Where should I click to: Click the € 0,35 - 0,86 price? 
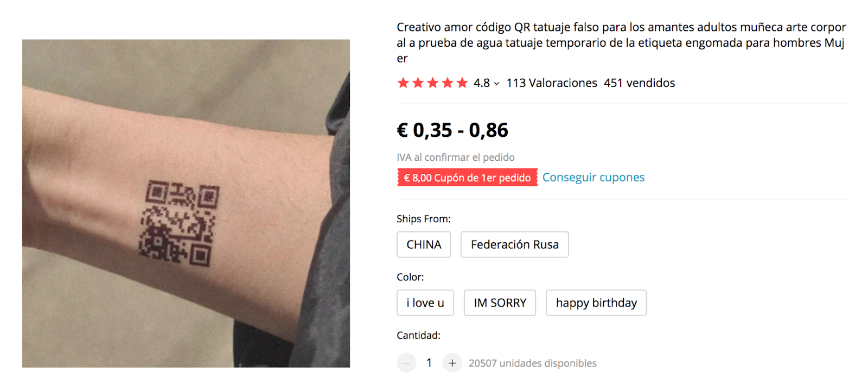[x=452, y=130]
